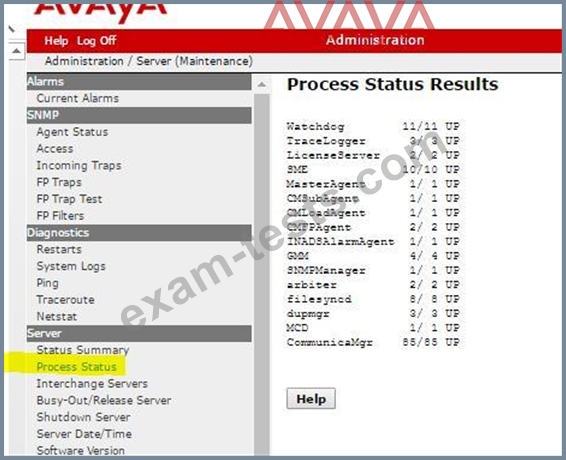The height and width of the screenshot is (460, 566).
Task: Click Log Off in the header
Action: click(x=96, y=41)
